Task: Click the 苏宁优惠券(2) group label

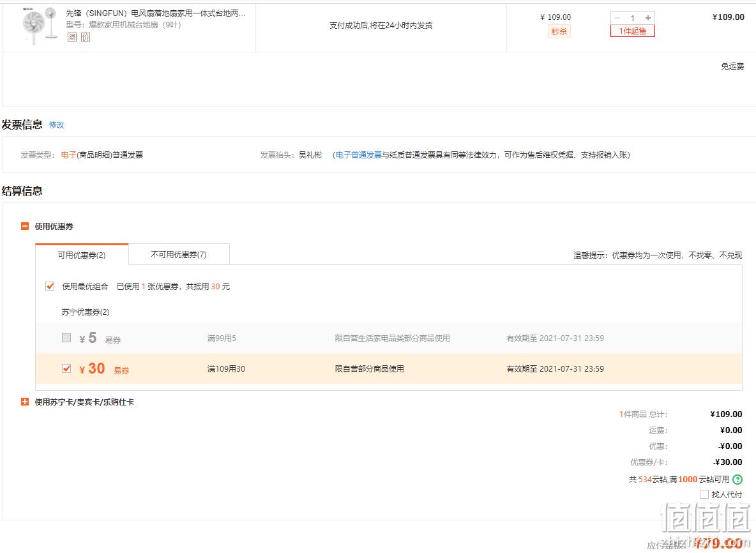Action: point(86,312)
